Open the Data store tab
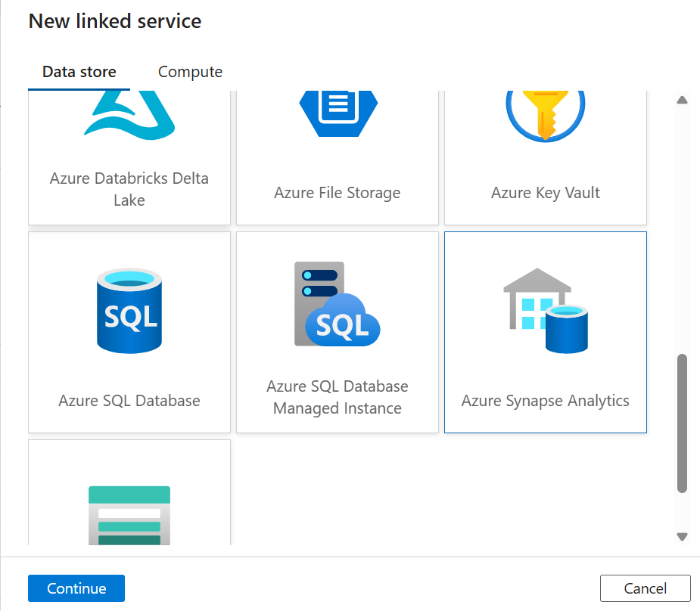Image resolution: width=700 pixels, height=611 pixels. point(79,72)
